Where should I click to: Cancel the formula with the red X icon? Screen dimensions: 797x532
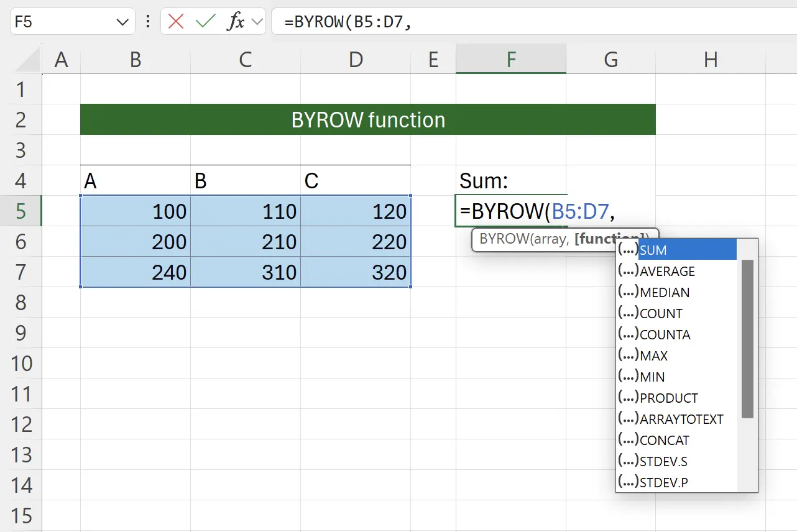(176, 21)
